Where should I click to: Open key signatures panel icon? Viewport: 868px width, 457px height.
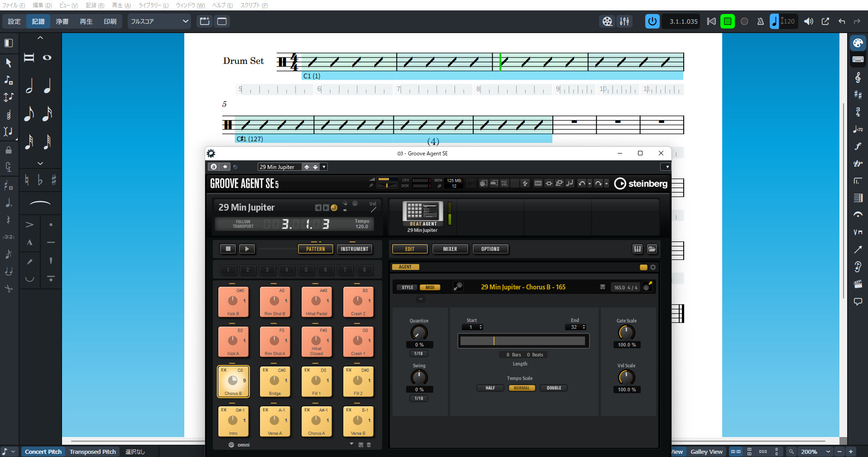(x=858, y=95)
